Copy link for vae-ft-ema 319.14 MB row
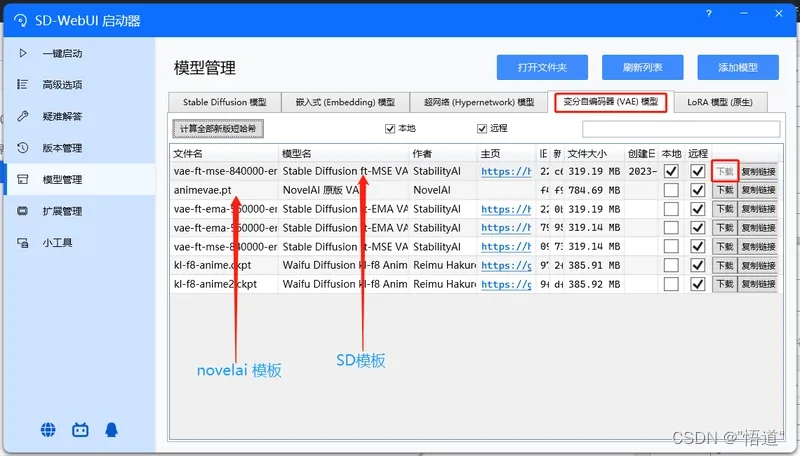The width and height of the screenshot is (800, 456). (x=758, y=228)
